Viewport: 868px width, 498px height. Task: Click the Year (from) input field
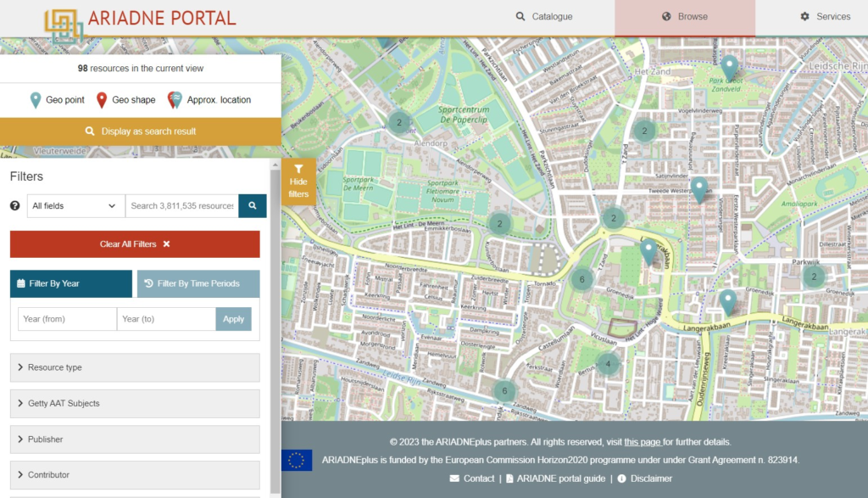click(x=67, y=319)
